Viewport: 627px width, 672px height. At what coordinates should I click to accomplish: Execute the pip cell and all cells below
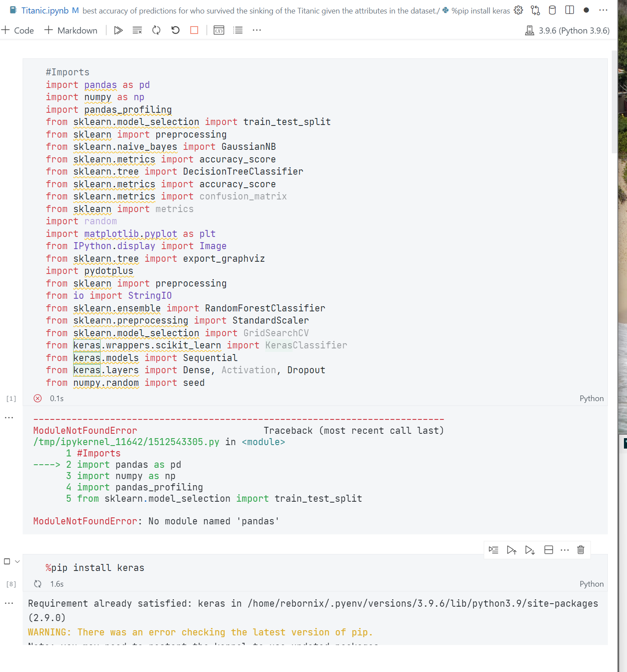click(x=530, y=550)
